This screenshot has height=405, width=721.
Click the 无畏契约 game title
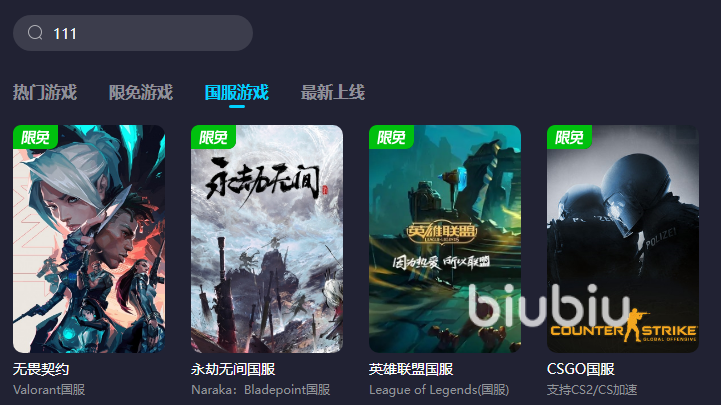pyautogui.click(x=41, y=369)
